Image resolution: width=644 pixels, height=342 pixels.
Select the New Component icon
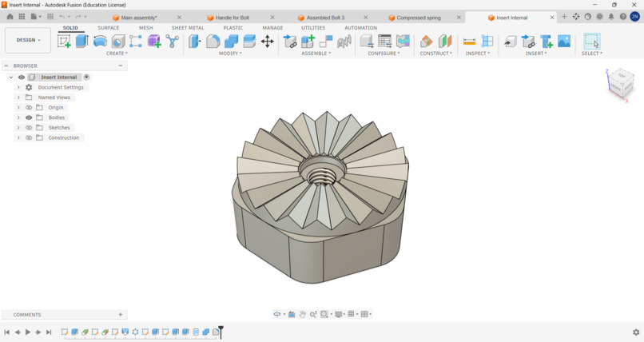click(x=308, y=41)
